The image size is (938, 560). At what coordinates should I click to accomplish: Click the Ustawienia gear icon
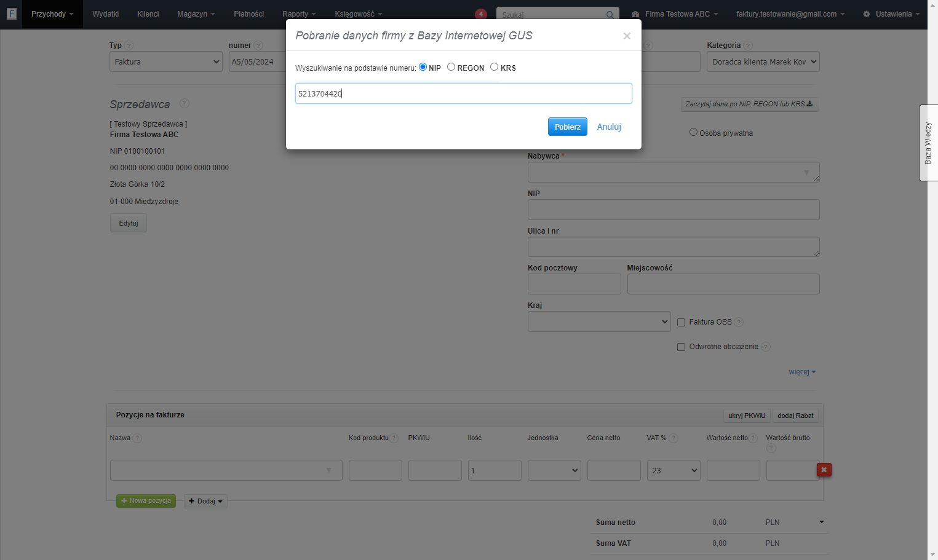[867, 14]
